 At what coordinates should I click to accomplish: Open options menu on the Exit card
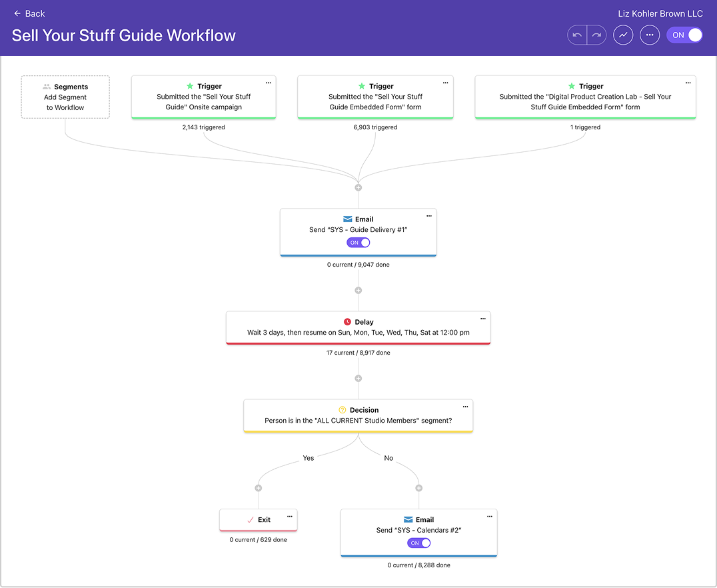[290, 516]
